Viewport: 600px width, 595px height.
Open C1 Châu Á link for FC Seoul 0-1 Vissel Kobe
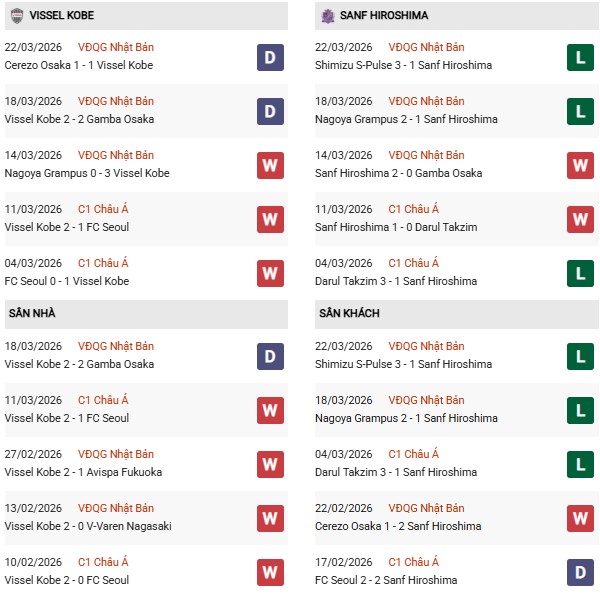tap(103, 263)
